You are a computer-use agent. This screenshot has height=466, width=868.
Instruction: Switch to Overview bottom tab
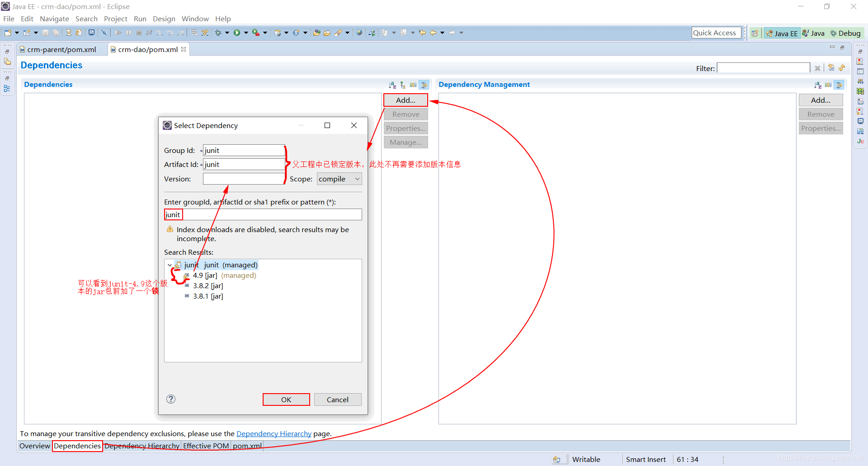(x=35, y=446)
